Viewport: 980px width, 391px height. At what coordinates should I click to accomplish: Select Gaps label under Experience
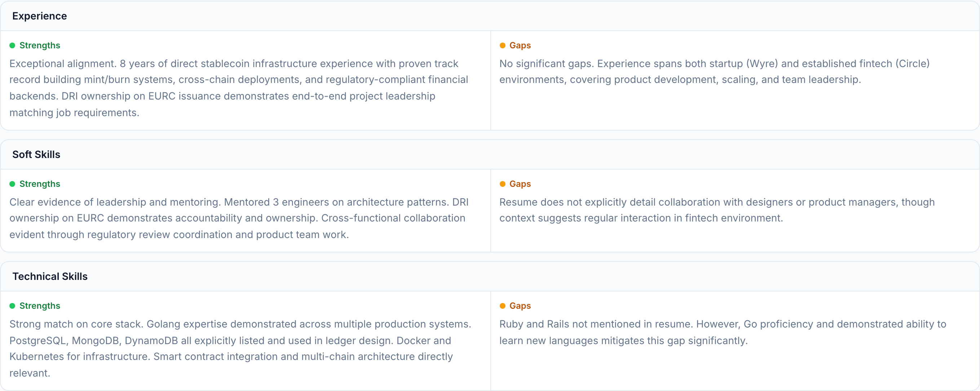[520, 46]
